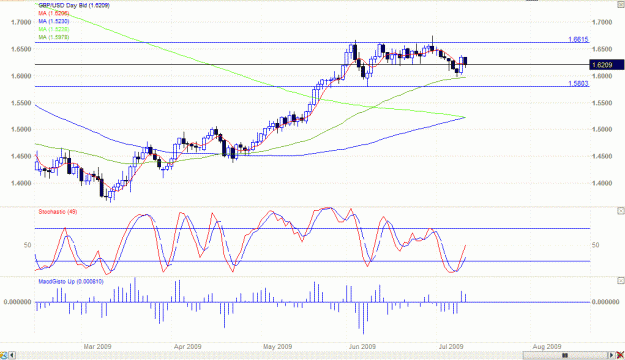Click the Jul 2009 date axis label
This screenshot has height=360, width=625.
click(451, 346)
